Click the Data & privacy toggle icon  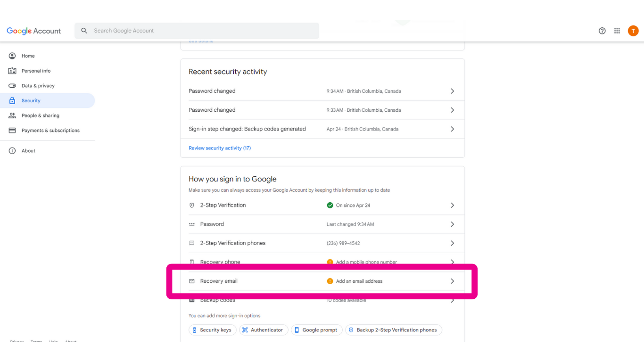click(12, 86)
